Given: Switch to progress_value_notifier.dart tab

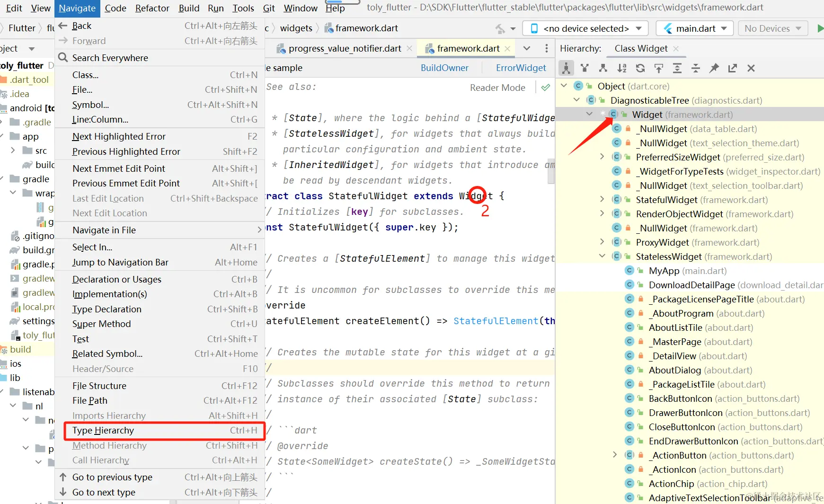Looking at the screenshot, I should pos(345,49).
